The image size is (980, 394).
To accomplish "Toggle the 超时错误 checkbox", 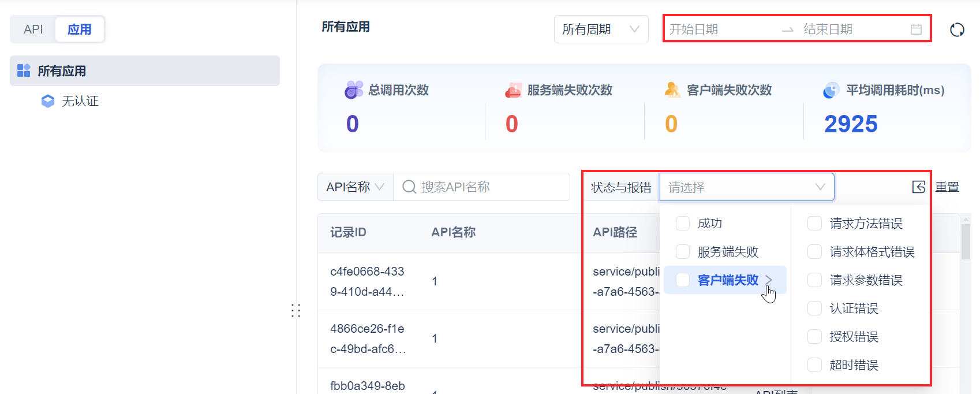I will [814, 365].
